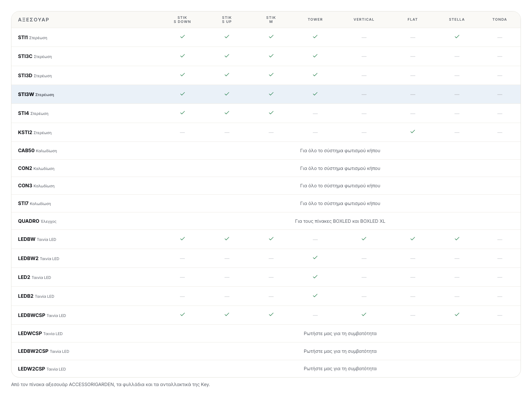Click the STI3W checkmark in the TOWER column
This screenshot has height=399, width=532.
click(315, 94)
